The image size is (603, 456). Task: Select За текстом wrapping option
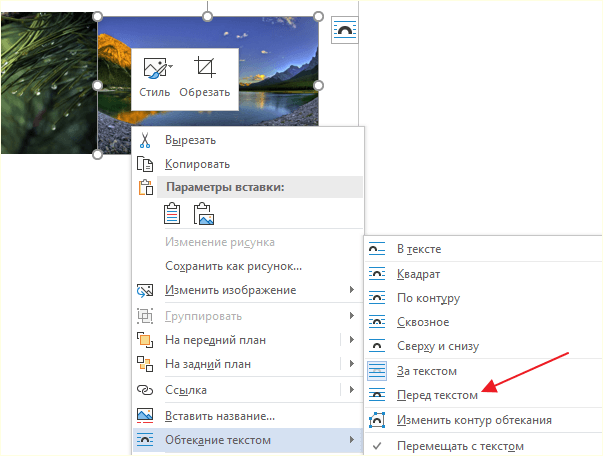(x=483, y=371)
